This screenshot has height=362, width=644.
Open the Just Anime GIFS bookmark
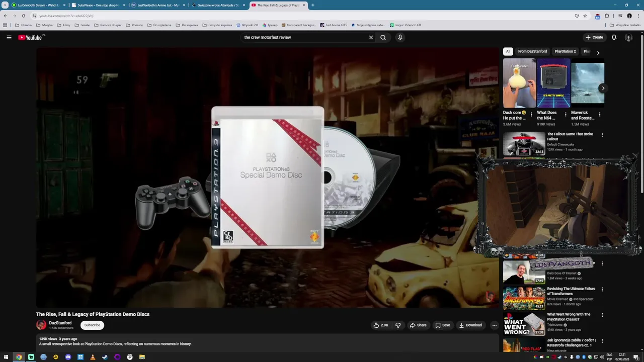pyautogui.click(x=334, y=25)
